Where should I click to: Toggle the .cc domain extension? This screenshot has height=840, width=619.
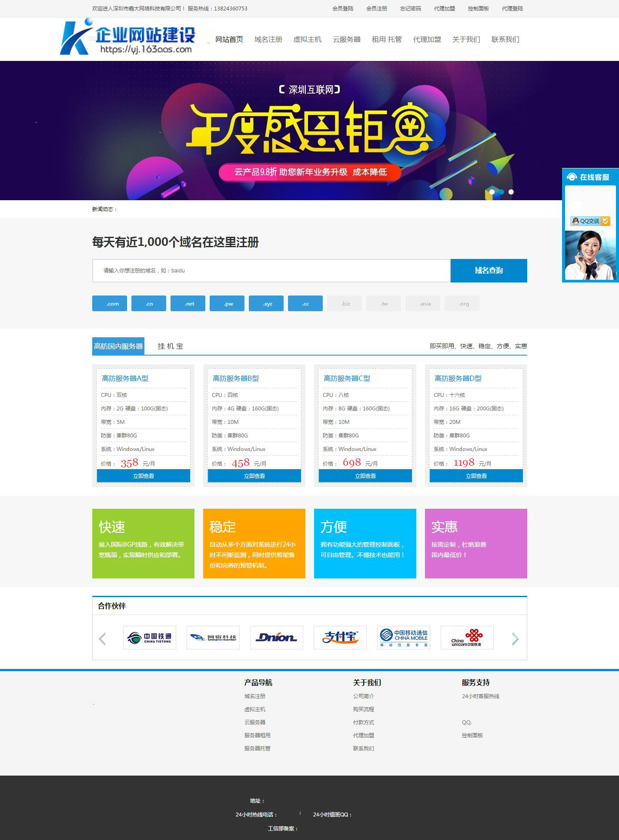(x=305, y=303)
